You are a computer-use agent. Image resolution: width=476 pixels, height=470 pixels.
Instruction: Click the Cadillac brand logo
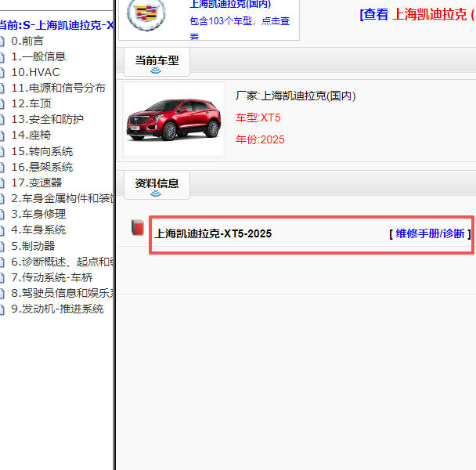click(146, 14)
